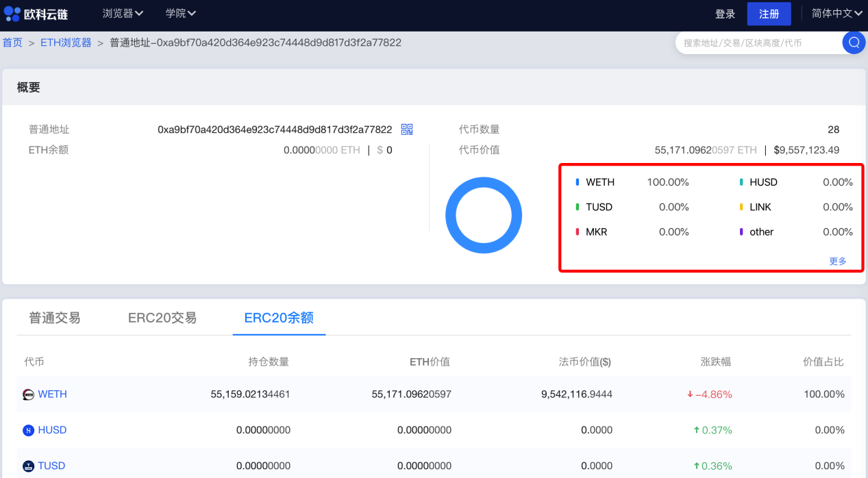Click the OKLink logo icon

pos(12,14)
